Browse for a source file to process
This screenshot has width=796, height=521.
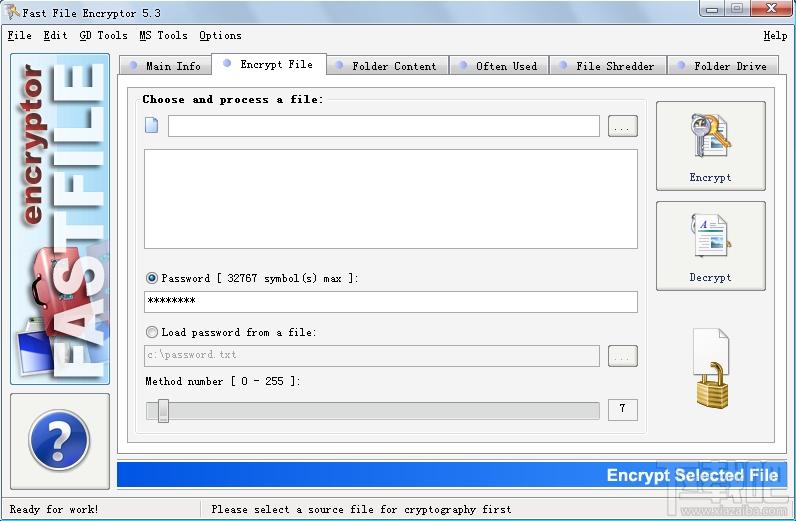pyautogui.click(x=622, y=126)
